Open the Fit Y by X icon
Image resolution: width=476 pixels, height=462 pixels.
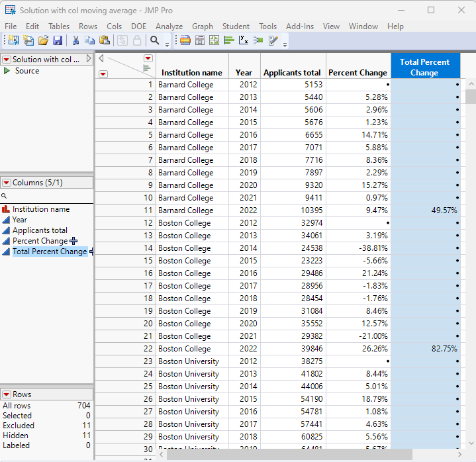tap(244, 40)
